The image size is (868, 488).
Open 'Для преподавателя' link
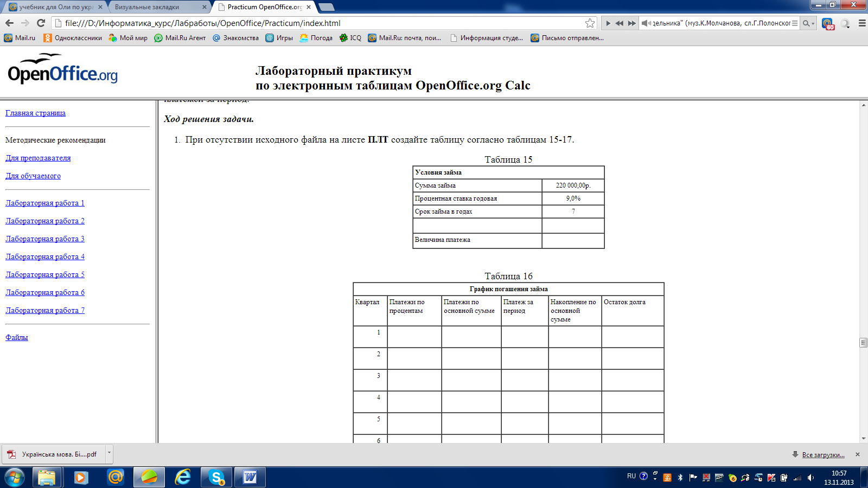pyautogui.click(x=38, y=158)
